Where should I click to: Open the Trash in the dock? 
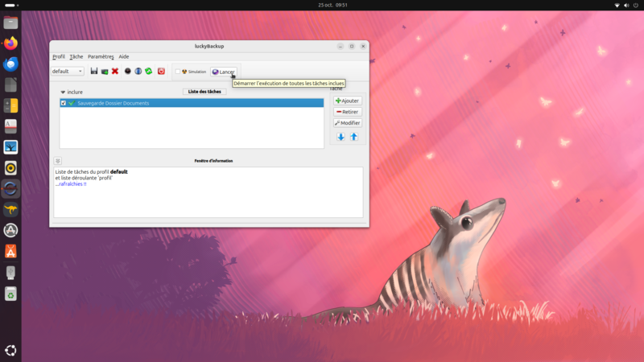pyautogui.click(x=10, y=294)
